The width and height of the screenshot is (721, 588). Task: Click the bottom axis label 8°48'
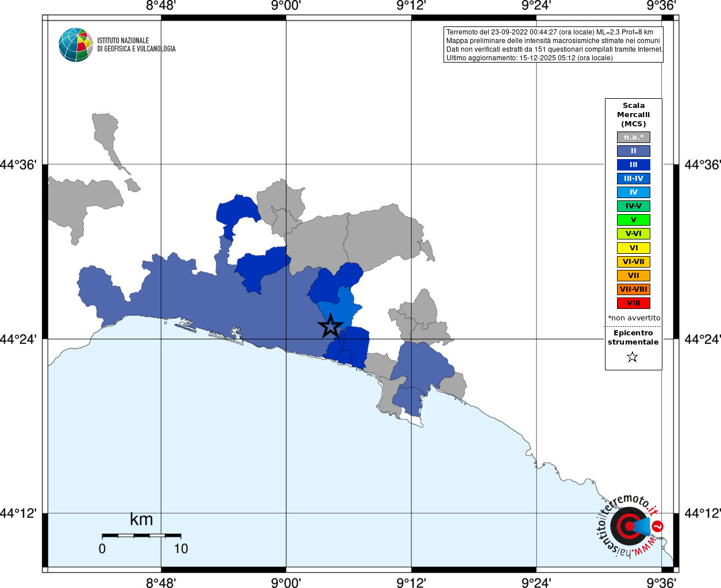pos(161,582)
